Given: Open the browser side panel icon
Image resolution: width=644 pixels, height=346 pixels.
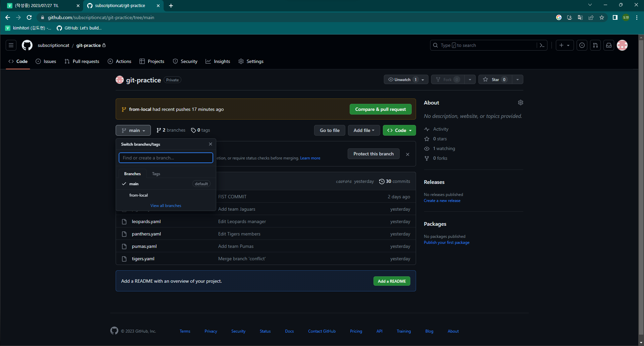Looking at the screenshot, I should pyautogui.click(x=615, y=17).
